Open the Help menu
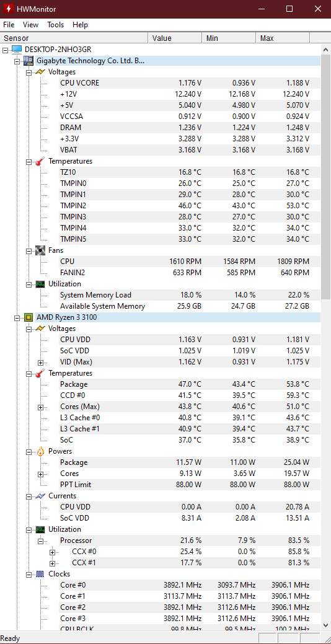 click(80, 25)
